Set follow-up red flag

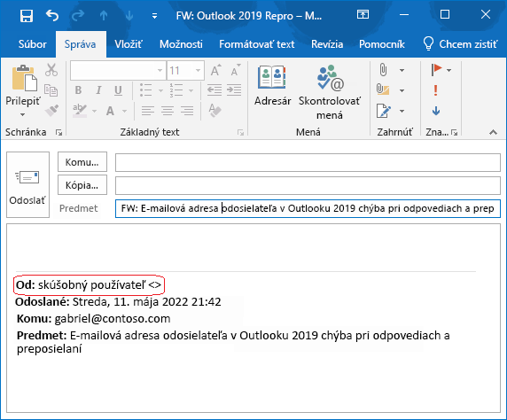(436, 69)
